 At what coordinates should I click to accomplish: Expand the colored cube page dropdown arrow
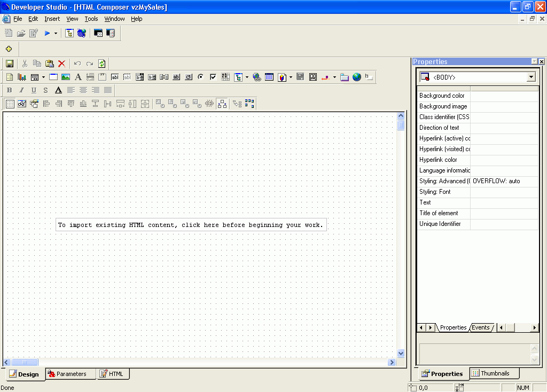(x=291, y=77)
